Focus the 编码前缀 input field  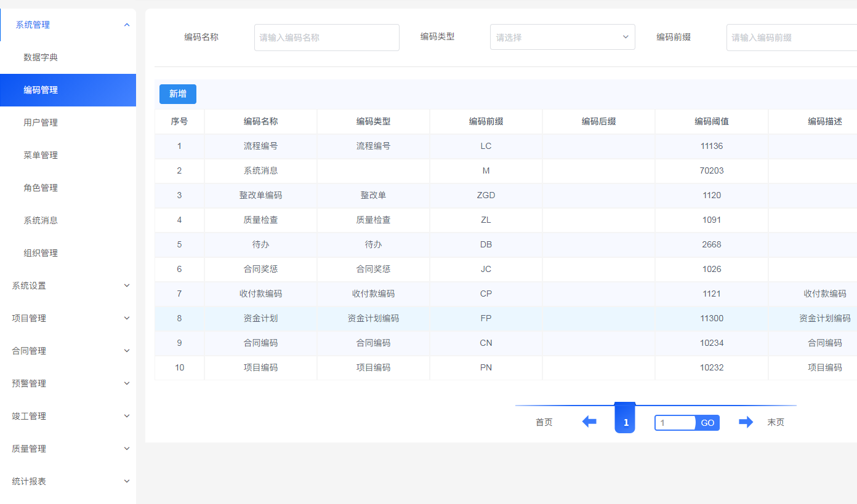792,37
